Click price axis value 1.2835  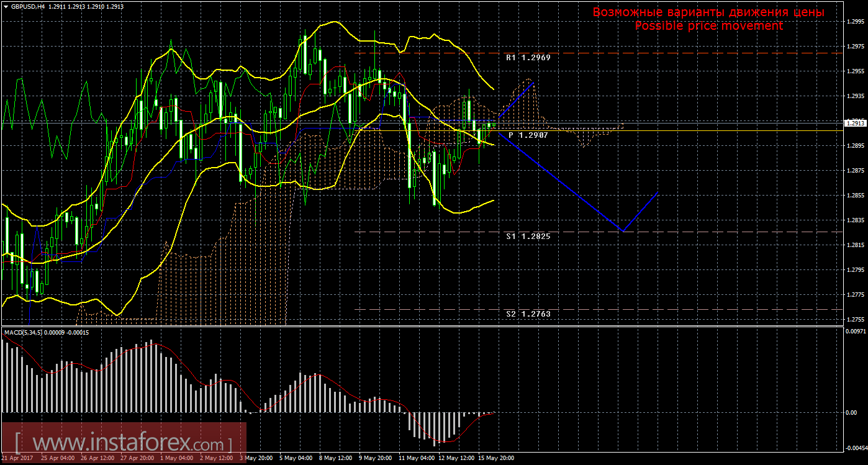pos(856,220)
